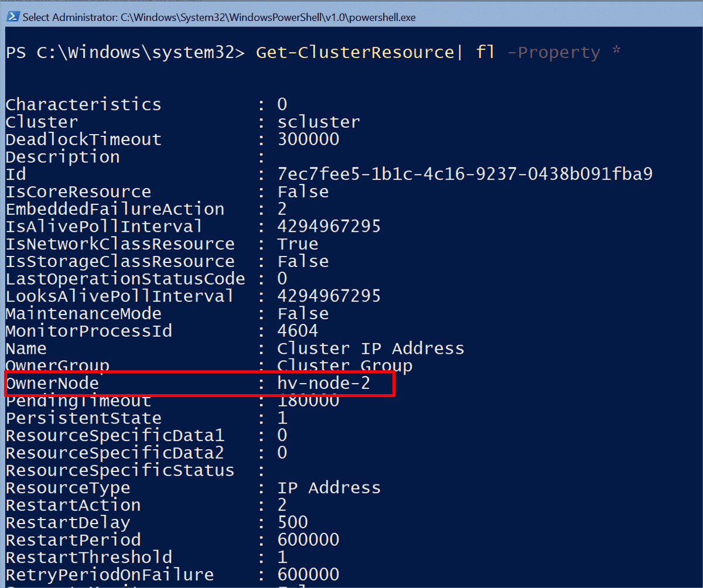Click the 'OwnerNode' property name
The image size is (703, 588).
coord(52,384)
